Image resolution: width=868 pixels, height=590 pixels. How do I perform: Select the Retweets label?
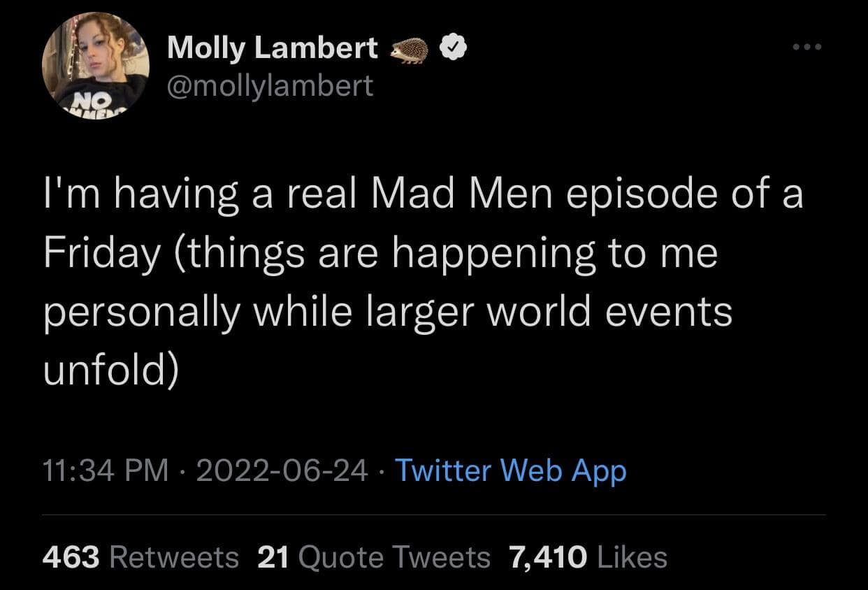point(174,557)
